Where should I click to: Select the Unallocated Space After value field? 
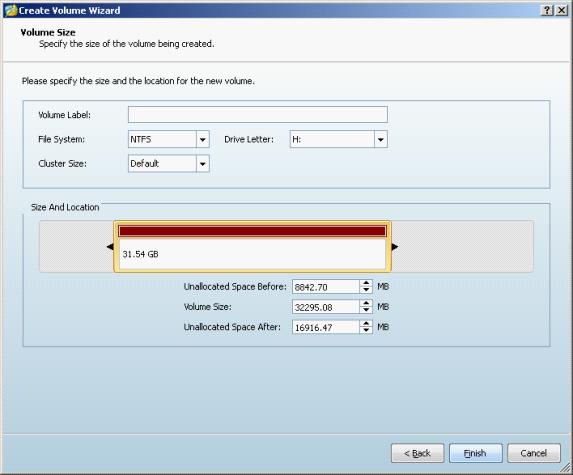tap(326, 327)
